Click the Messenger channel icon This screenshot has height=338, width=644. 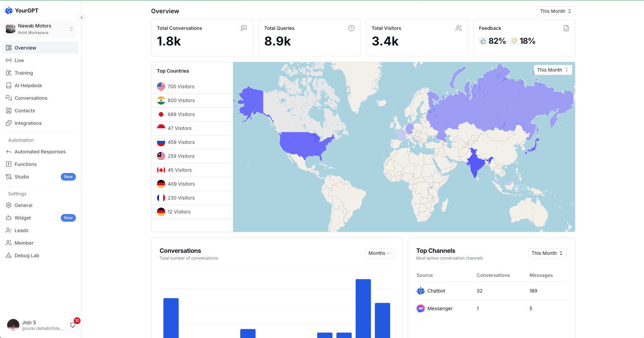tap(421, 308)
